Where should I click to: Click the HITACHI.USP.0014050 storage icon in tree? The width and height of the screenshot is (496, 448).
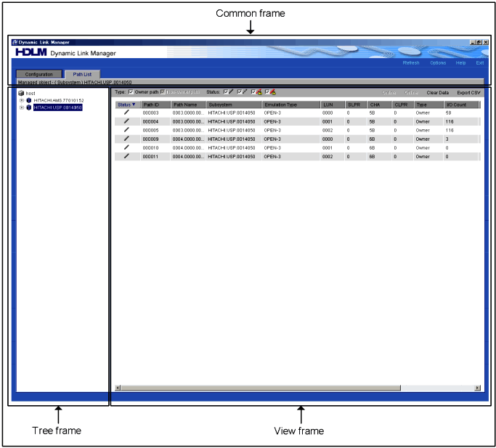[x=29, y=107]
